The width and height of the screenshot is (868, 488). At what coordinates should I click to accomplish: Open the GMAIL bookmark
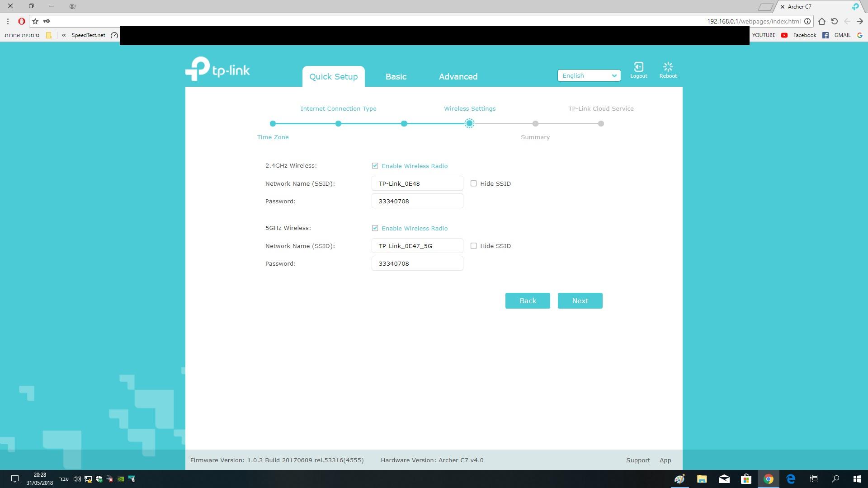[849, 35]
